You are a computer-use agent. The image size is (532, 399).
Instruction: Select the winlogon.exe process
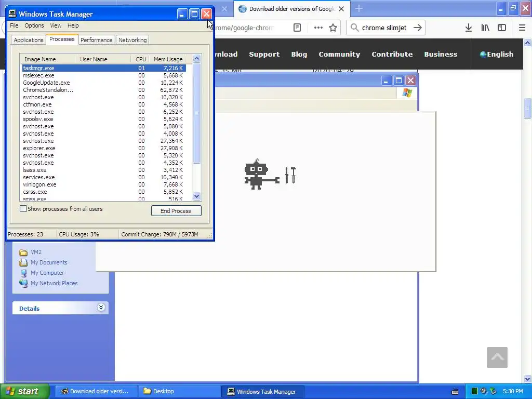(x=103, y=184)
